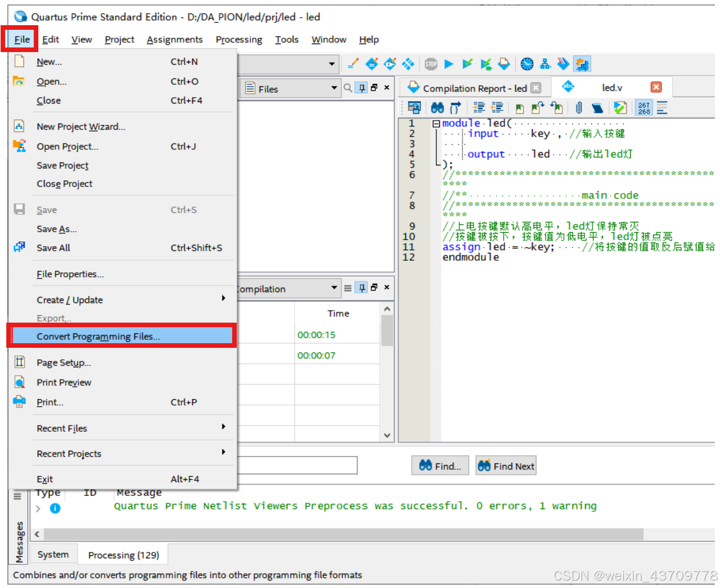Click the tasks panel vertical scrollbar thumb
The image size is (720, 588).
point(387,331)
